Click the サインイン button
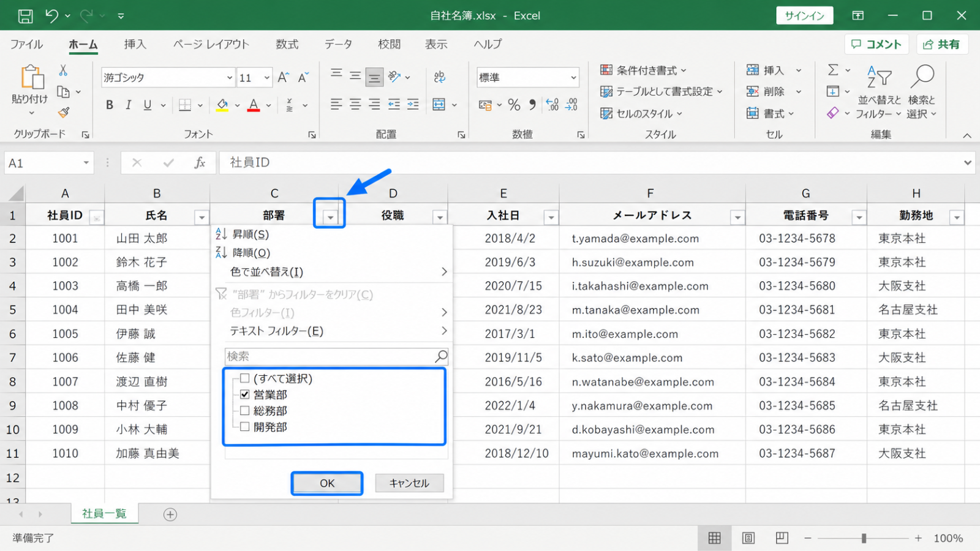The image size is (980, 551). tap(805, 16)
